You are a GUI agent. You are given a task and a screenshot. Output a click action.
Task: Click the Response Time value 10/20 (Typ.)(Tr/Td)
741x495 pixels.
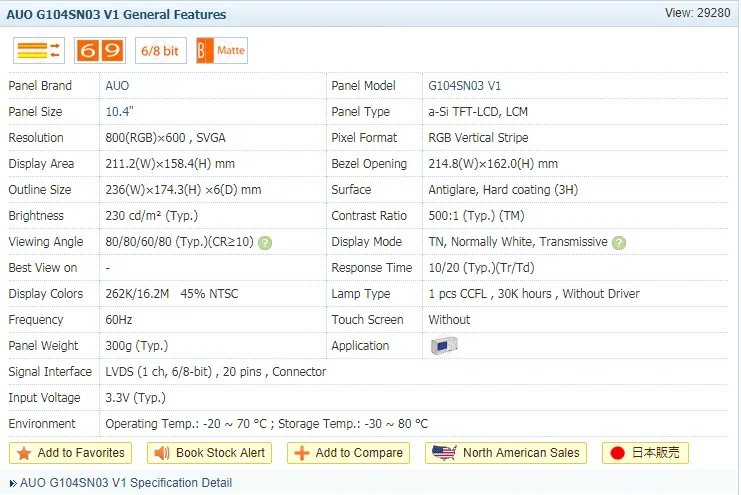pyautogui.click(x=482, y=268)
